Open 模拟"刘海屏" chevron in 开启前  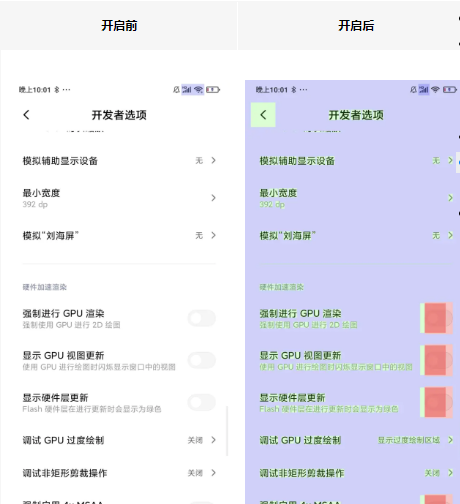214,235
